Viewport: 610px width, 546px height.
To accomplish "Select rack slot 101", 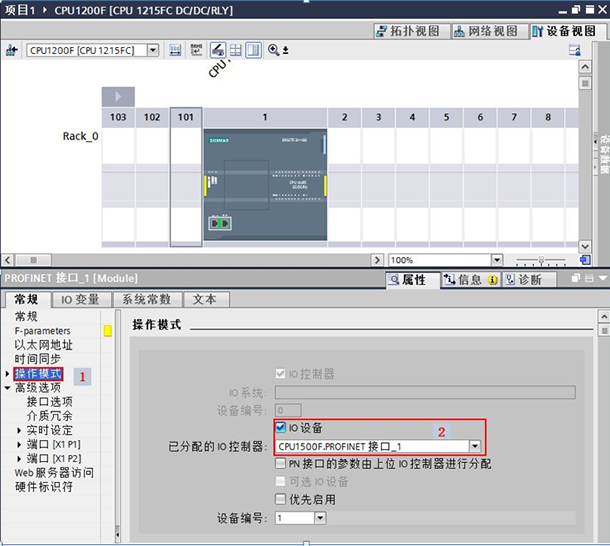I will 186,177.
